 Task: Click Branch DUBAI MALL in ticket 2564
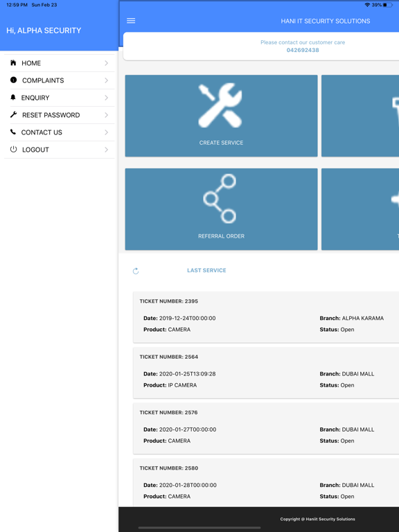[x=347, y=374]
